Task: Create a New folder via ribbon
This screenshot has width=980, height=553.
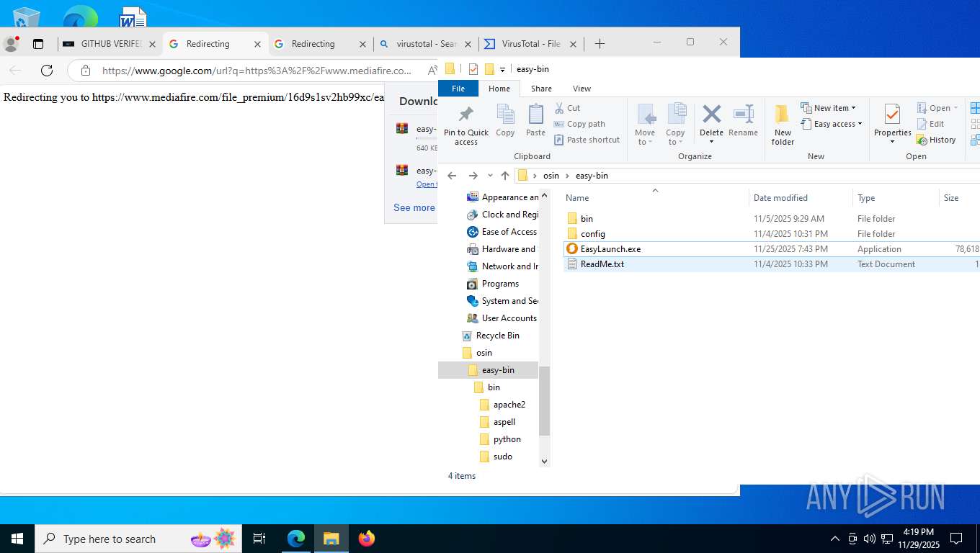Action: click(783, 125)
